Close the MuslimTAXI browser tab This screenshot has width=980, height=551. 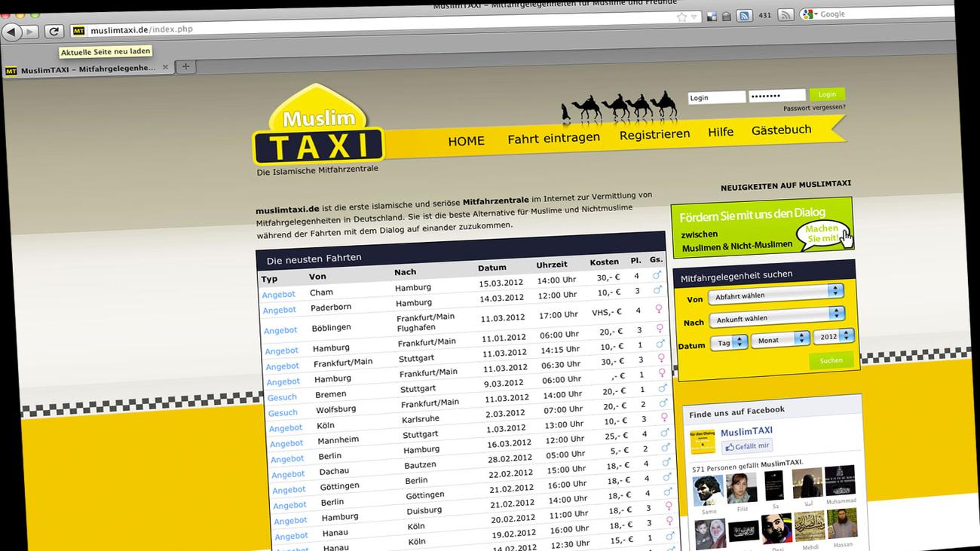coord(166,68)
